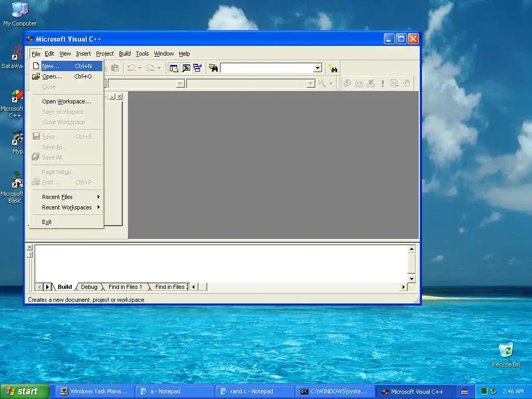Expand the Recent Files submenu
The width and height of the screenshot is (532, 399).
coord(66,197)
